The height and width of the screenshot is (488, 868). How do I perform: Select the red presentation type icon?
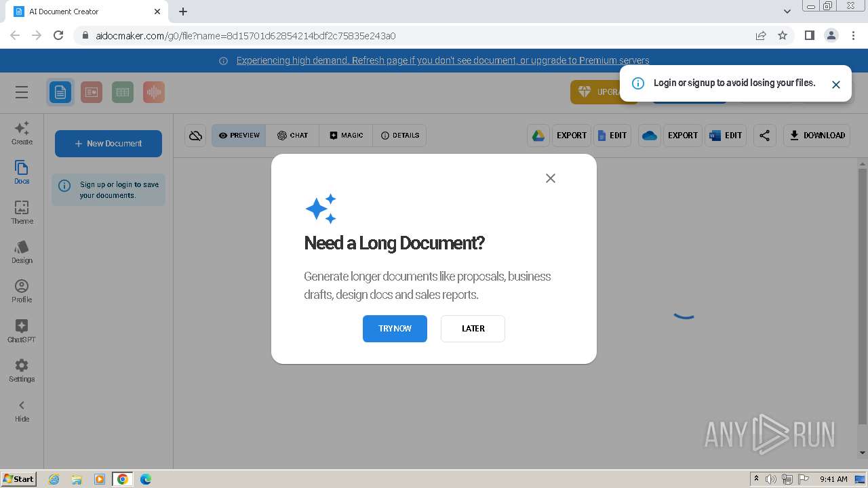[x=92, y=92]
